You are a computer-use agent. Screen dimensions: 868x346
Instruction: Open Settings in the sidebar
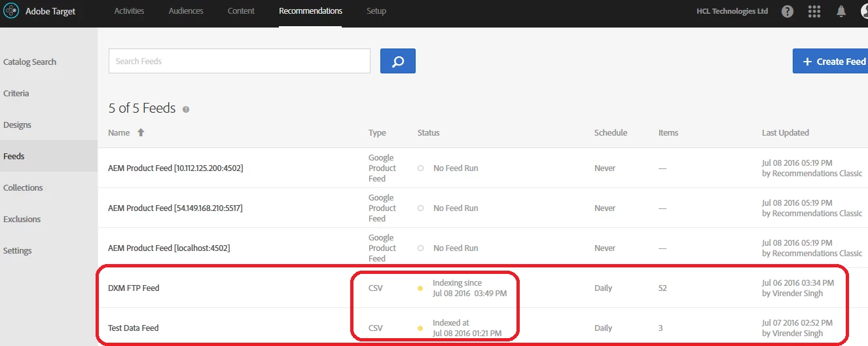point(17,251)
